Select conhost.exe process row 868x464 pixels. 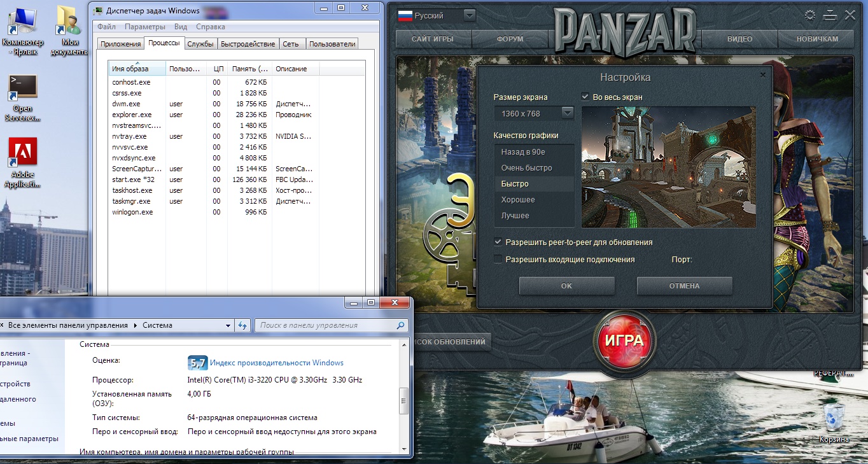237,82
